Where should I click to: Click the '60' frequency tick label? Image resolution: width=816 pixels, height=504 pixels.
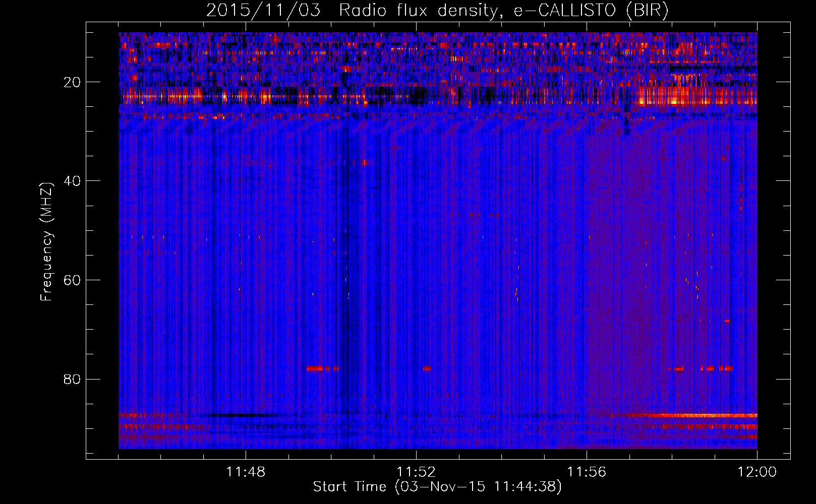[73, 280]
